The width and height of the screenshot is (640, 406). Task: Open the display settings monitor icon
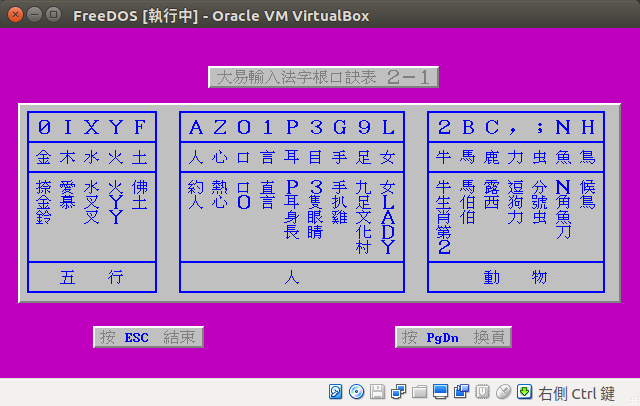[441, 391]
